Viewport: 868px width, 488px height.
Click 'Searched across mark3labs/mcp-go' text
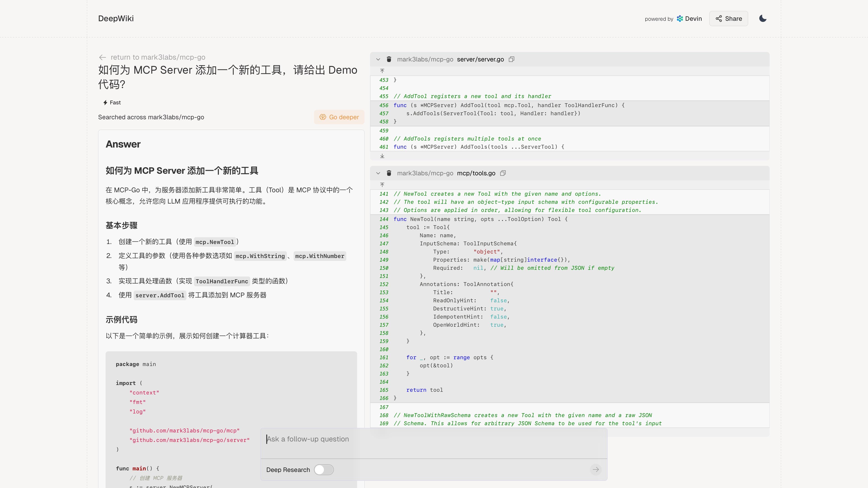click(x=151, y=117)
